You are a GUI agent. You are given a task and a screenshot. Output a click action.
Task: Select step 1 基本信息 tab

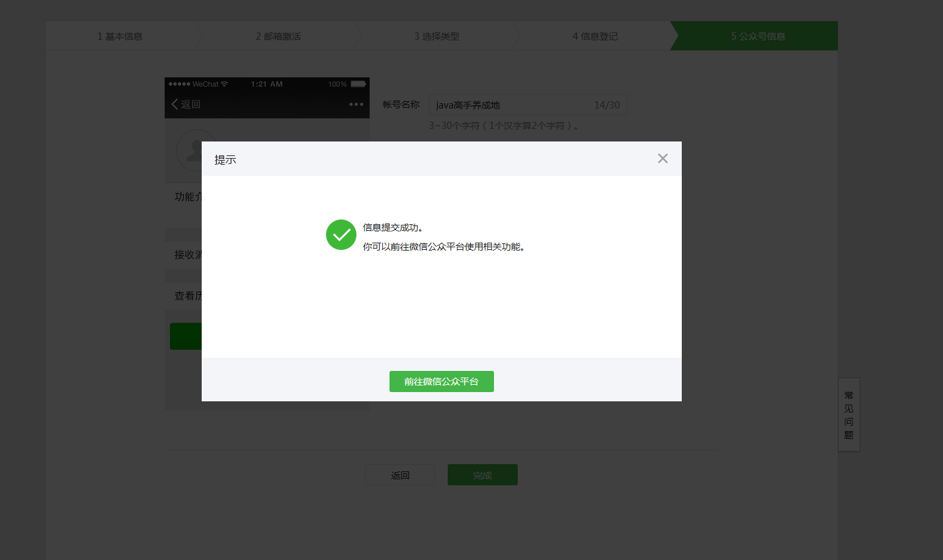120,36
